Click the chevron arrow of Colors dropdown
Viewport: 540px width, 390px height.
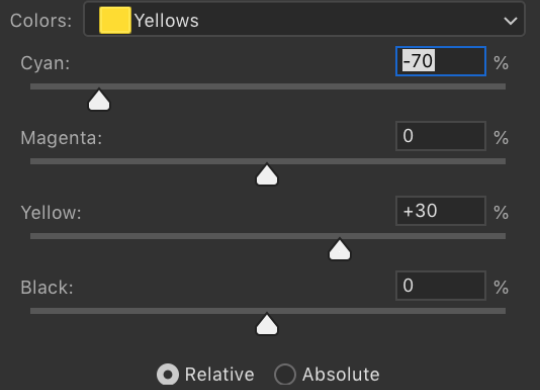510,21
